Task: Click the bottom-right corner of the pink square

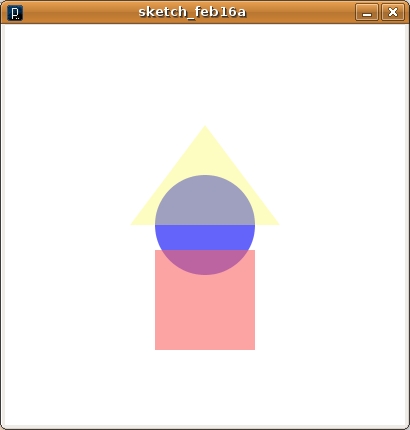Action: click(253, 348)
